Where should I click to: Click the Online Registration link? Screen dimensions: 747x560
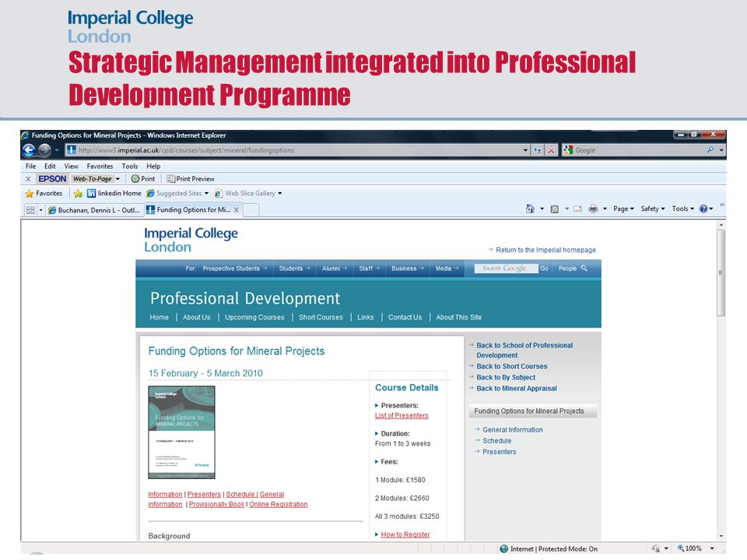tap(279, 504)
